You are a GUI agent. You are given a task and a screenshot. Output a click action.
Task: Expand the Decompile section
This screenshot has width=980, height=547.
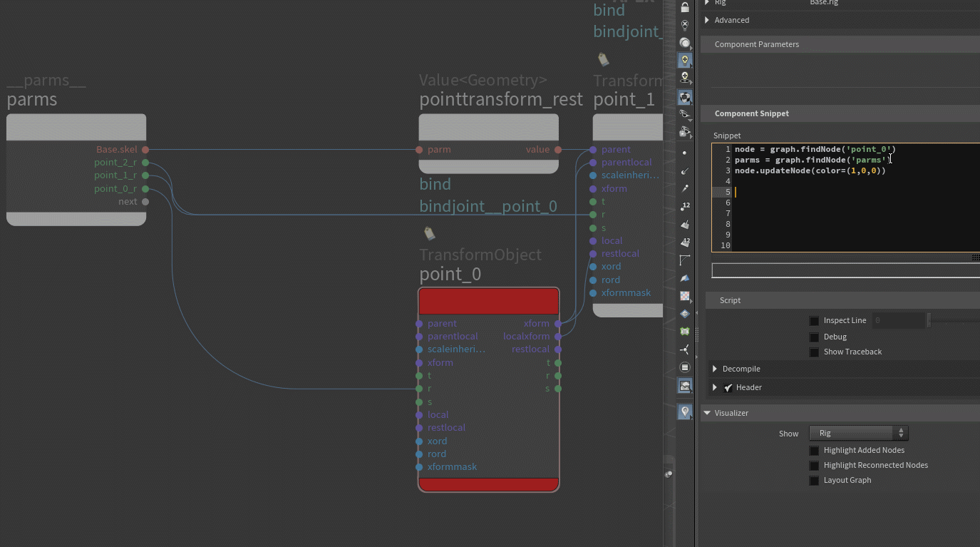(x=715, y=369)
